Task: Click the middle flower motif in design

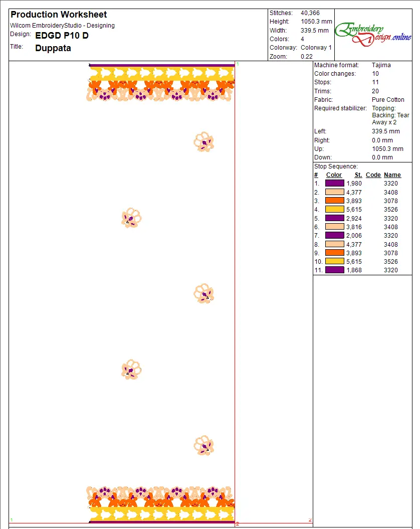Action: (204, 293)
